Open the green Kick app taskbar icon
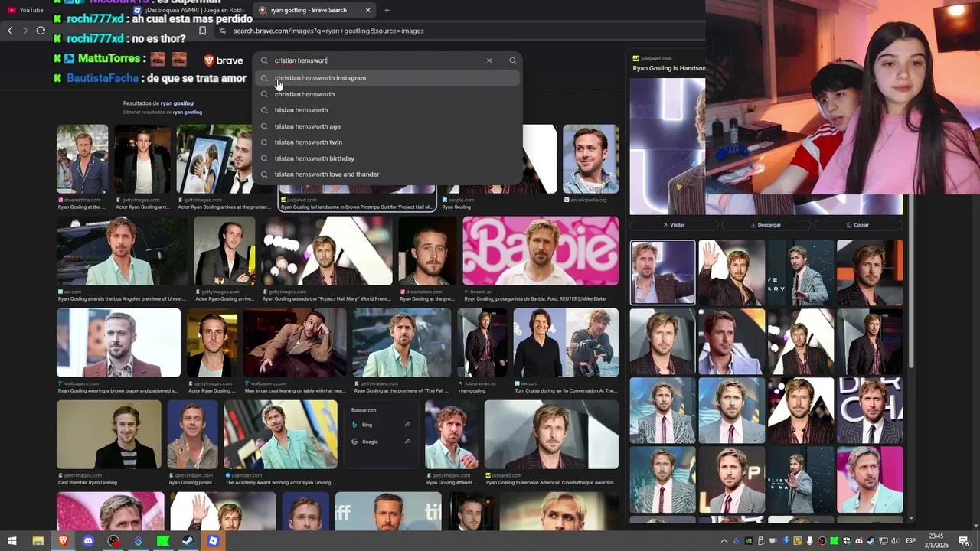Image resolution: width=980 pixels, height=551 pixels. pos(163,541)
